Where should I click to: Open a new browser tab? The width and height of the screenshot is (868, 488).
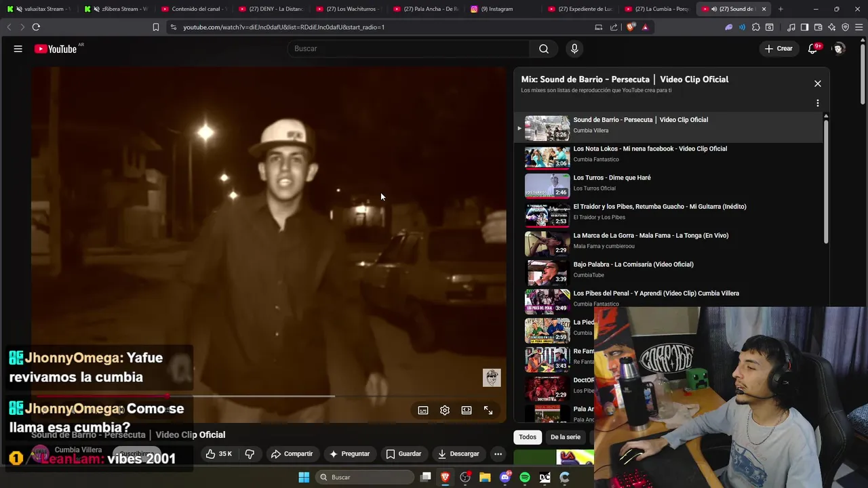click(x=781, y=9)
